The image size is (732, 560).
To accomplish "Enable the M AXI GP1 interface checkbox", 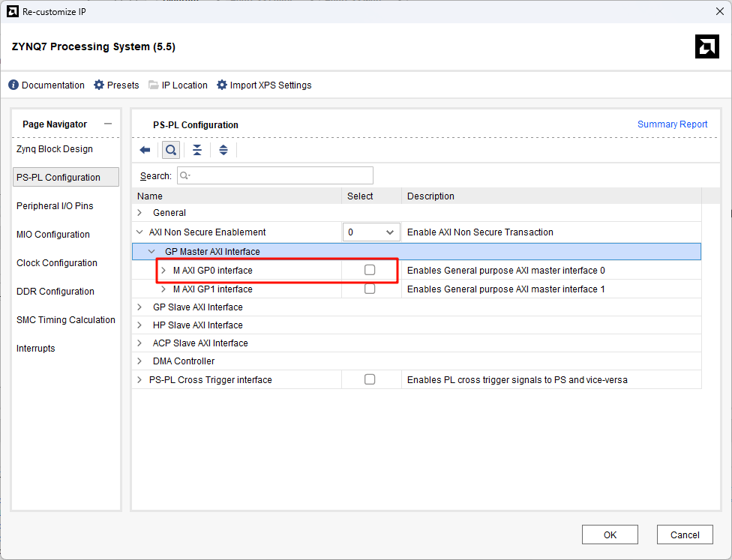I will pyautogui.click(x=370, y=289).
